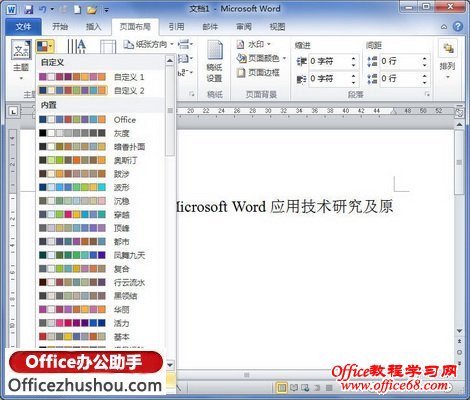The height and width of the screenshot is (400, 470).
Task: Click the document vertical scrollbar down arrow
Action: click(x=459, y=331)
